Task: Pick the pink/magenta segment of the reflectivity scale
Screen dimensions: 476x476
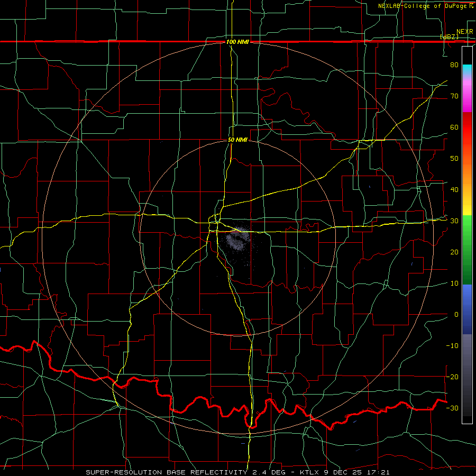Action: [x=467, y=95]
